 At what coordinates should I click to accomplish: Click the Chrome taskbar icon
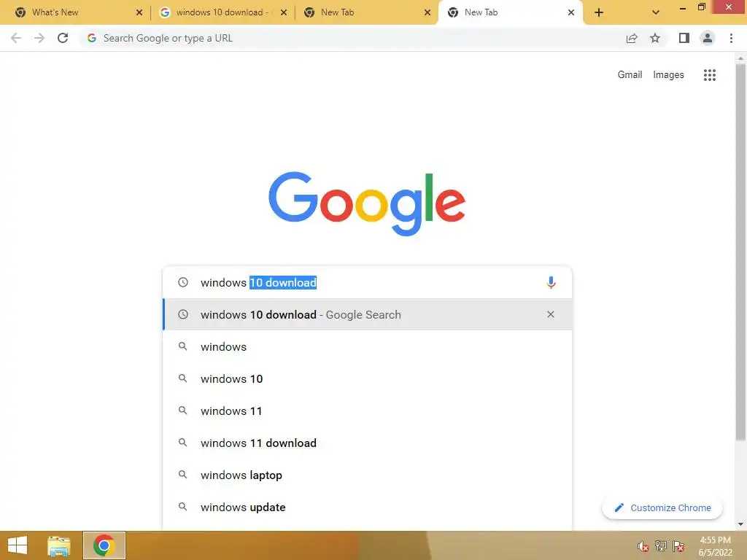pos(104,545)
